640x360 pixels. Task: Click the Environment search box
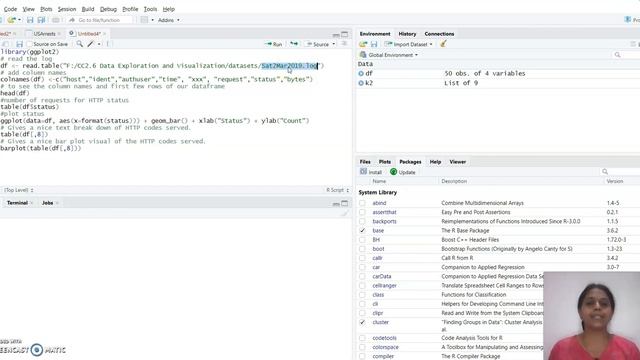pyautogui.click(x=625, y=55)
